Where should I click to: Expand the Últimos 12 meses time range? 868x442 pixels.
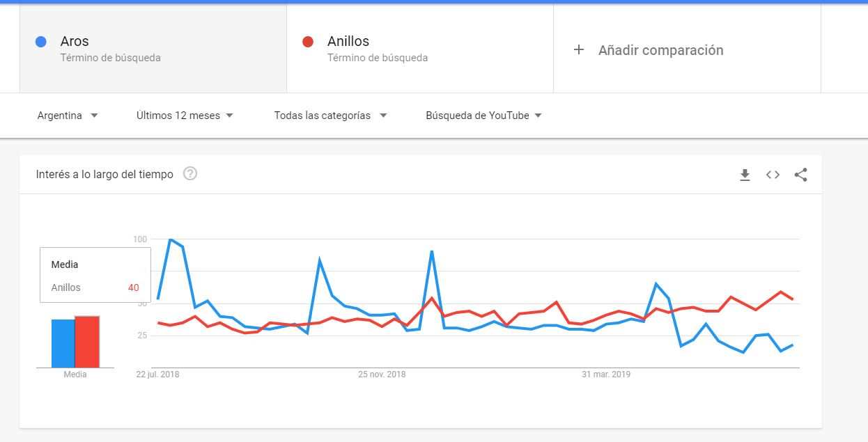pyautogui.click(x=185, y=116)
